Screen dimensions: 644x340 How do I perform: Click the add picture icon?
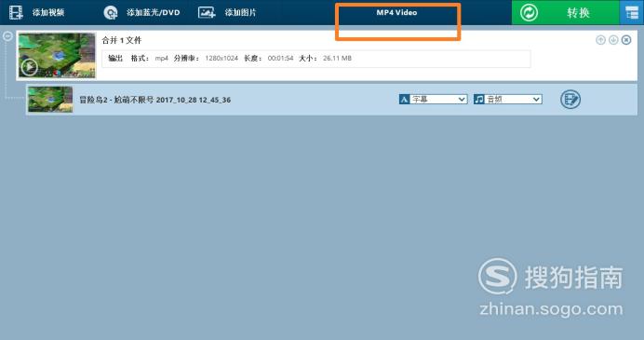(x=207, y=13)
